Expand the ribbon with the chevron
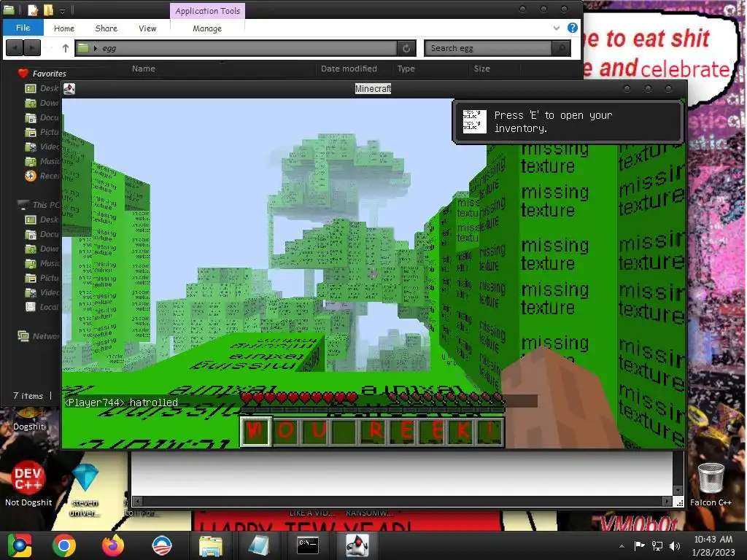 557,28
